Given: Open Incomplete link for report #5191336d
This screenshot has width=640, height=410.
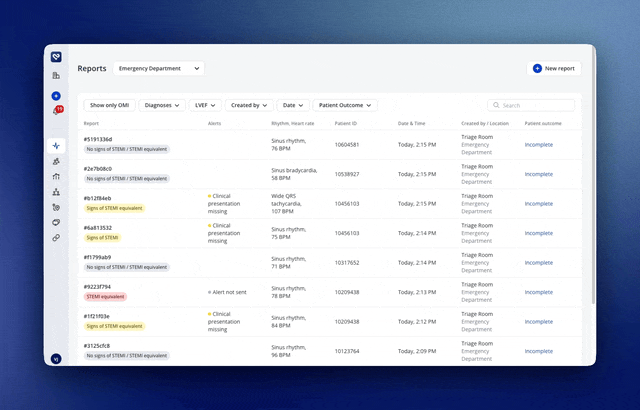Looking at the screenshot, I should (x=539, y=145).
